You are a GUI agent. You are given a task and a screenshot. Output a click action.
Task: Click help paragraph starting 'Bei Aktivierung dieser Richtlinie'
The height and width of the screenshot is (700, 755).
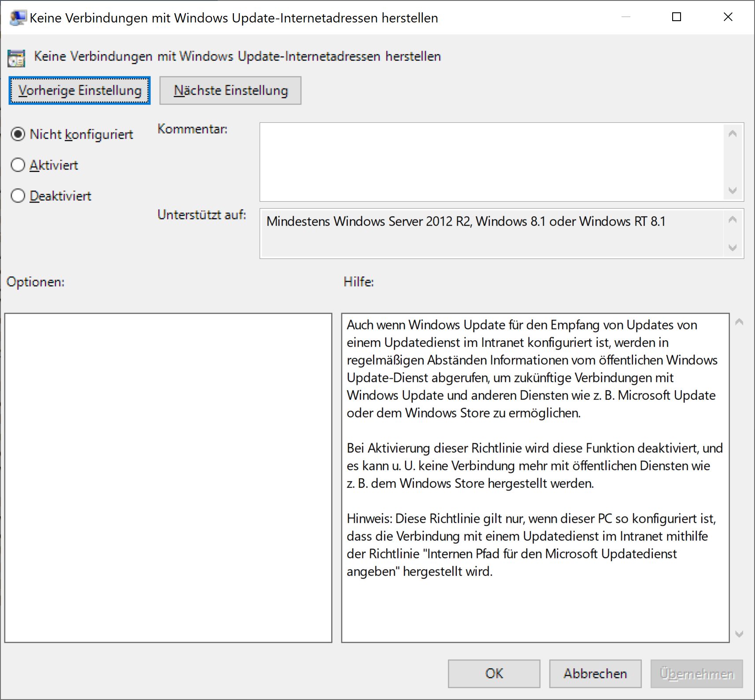point(534,466)
